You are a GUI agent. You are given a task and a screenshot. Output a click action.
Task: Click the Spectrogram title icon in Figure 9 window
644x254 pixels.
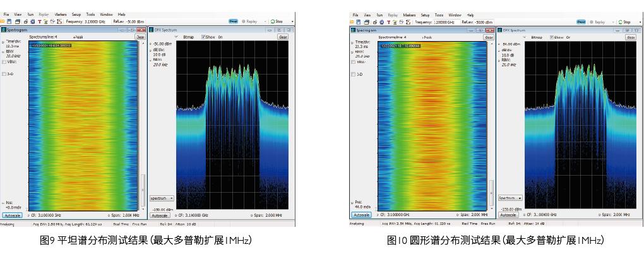[3, 30]
